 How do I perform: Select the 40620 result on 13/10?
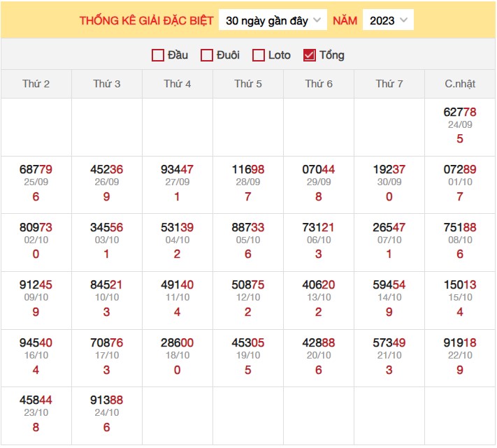click(319, 284)
